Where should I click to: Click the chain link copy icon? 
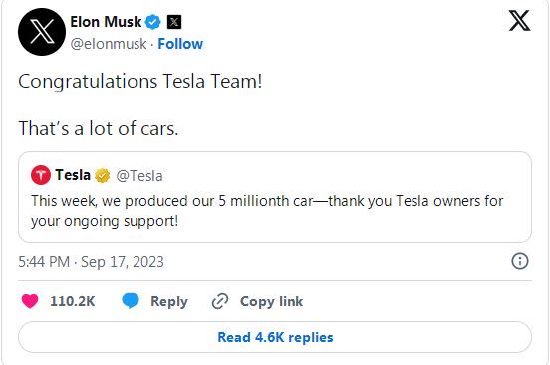pos(220,301)
